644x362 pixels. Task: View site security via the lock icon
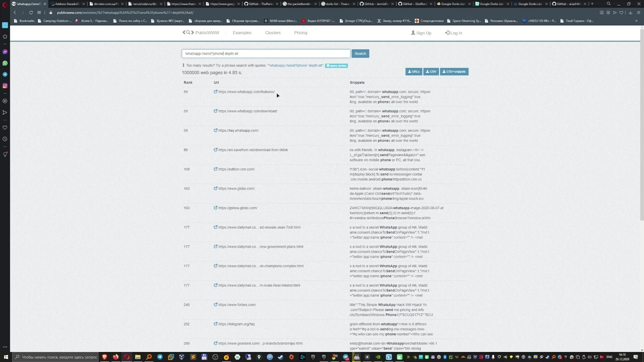point(51,13)
